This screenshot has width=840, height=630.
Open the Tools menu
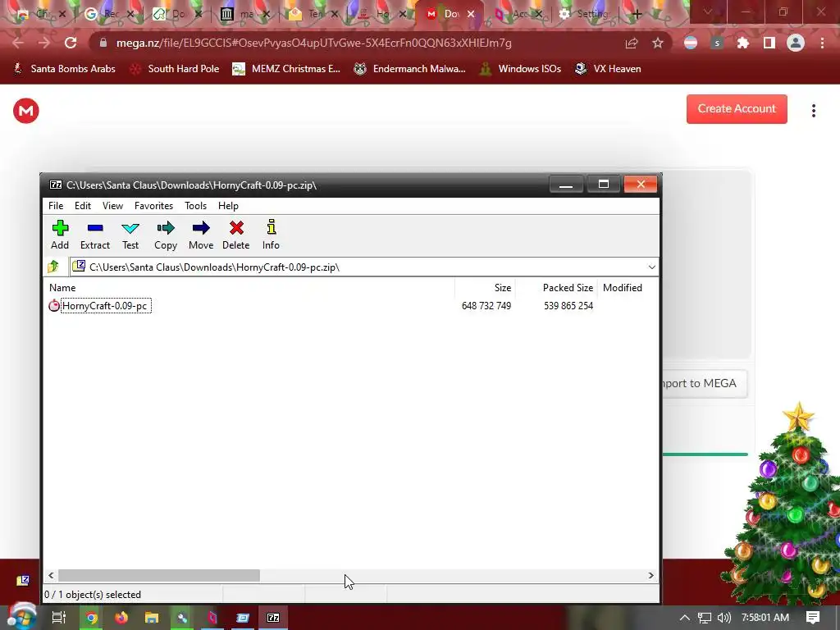coord(195,206)
